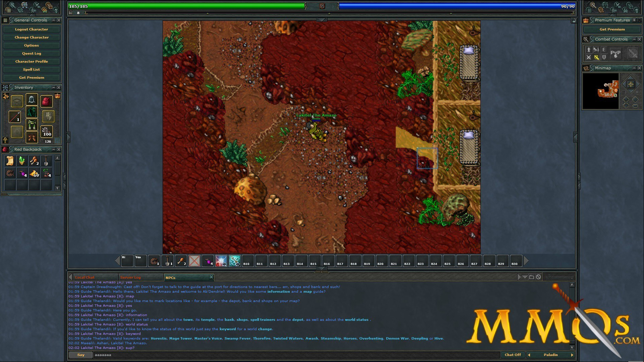
Task: Open the Quest Log
Action: point(32,54)
